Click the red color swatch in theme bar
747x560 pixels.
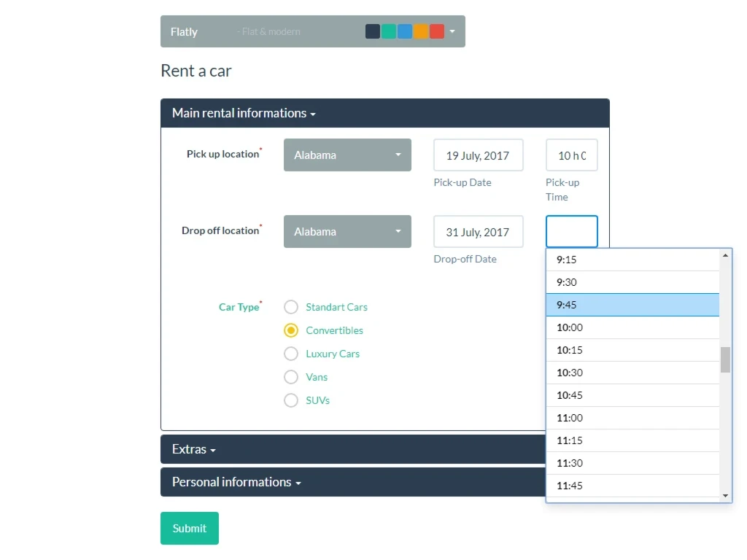pyautogui.click(x=437, y=31)
